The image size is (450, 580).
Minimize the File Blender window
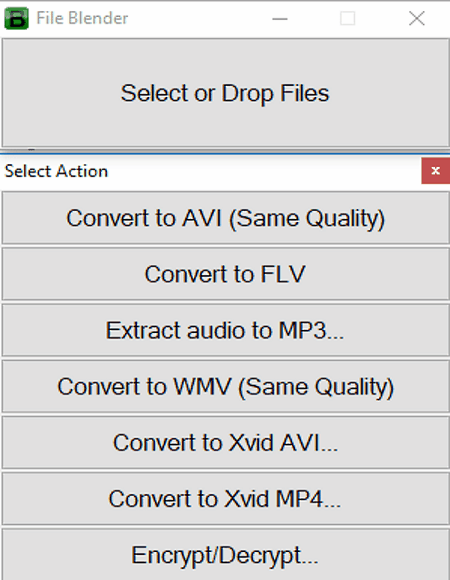click(x=280, y=18)
